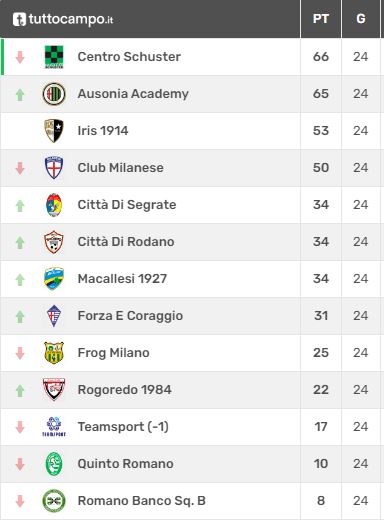Click the red down arrow beside Centro Schuster
Screen dimensions: 384x522
tap(20, 57)
